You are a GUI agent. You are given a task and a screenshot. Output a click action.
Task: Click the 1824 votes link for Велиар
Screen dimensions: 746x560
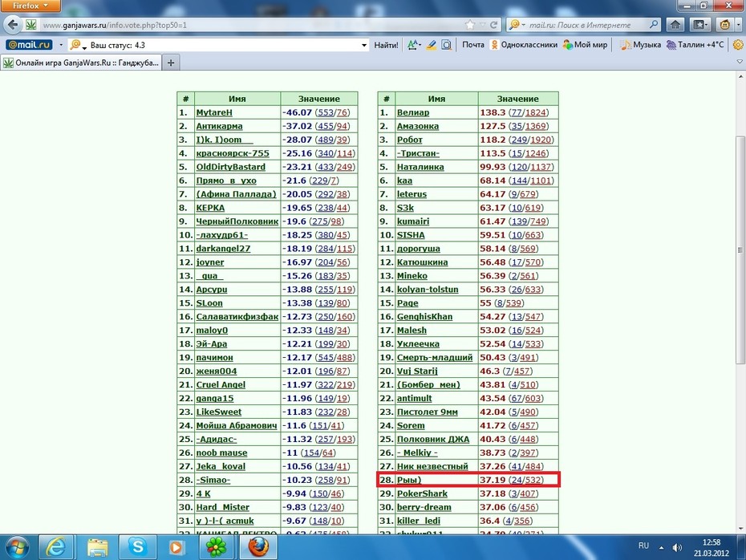(x=535, y=112)
